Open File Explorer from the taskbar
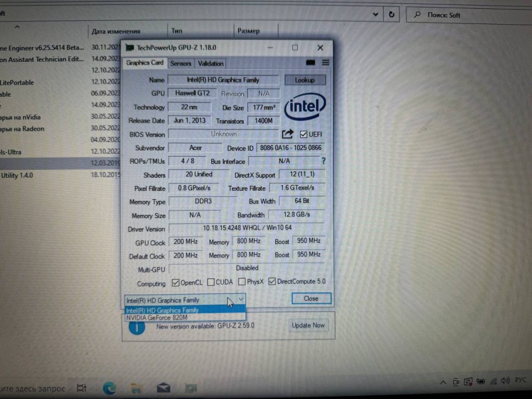 click(x=136, y=388)
